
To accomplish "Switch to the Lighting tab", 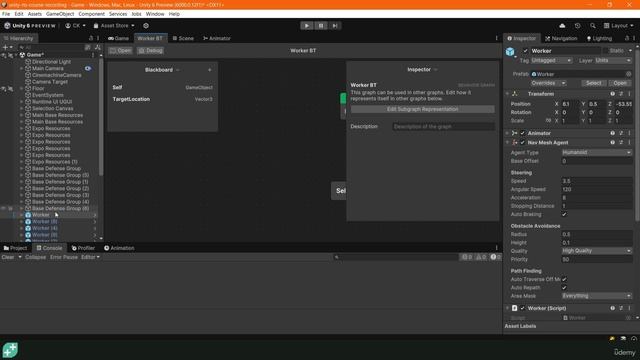I will (599, 38).
